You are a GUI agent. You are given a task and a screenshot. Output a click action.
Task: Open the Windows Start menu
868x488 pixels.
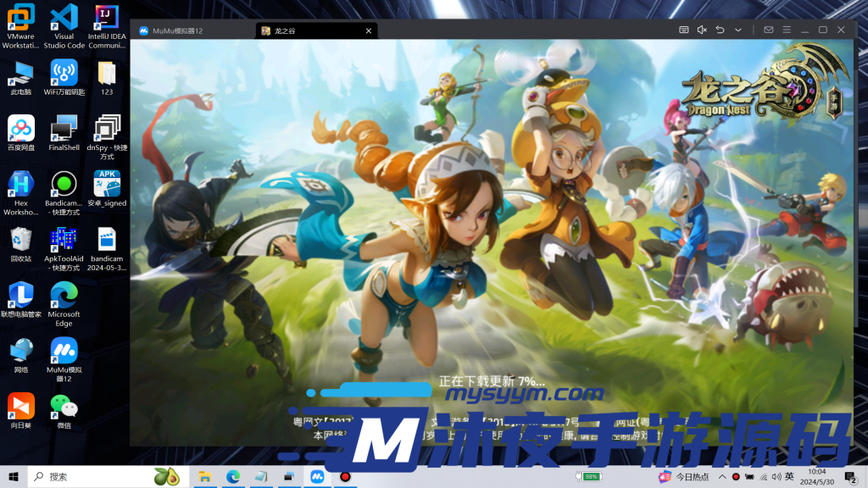[14, 477]
